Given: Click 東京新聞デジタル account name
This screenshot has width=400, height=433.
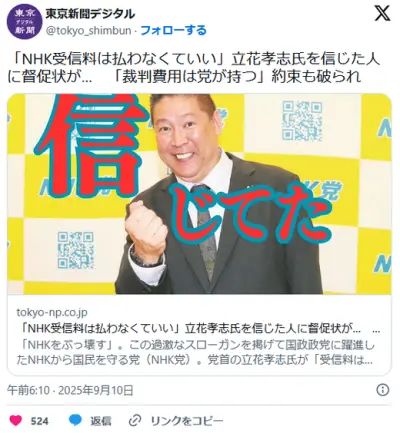Looking at the screenshot, I should [x=90, y=14].
